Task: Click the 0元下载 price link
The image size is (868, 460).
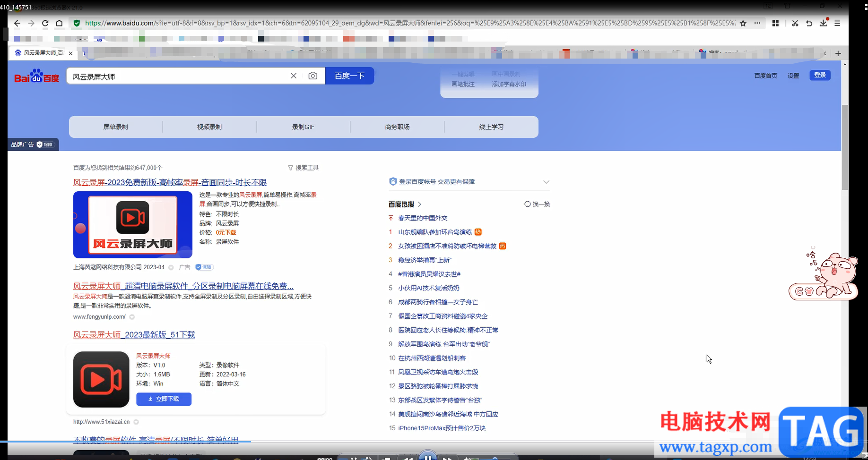Action: point(226,232)
